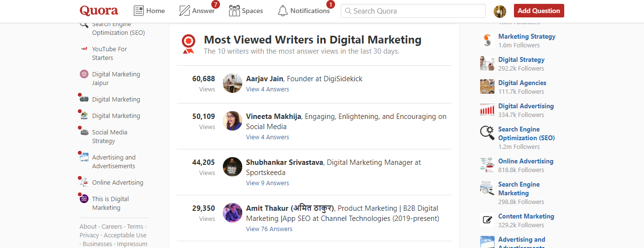Click the Home newspaper icon
Screen dimensions: 644x248
139,11
